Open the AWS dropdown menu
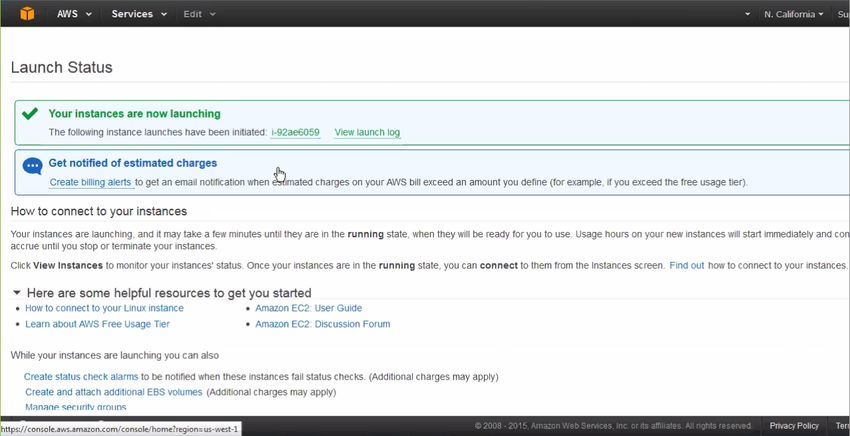Image resolution: width=850 pixels, height=436 pixels. click(74, 14)
